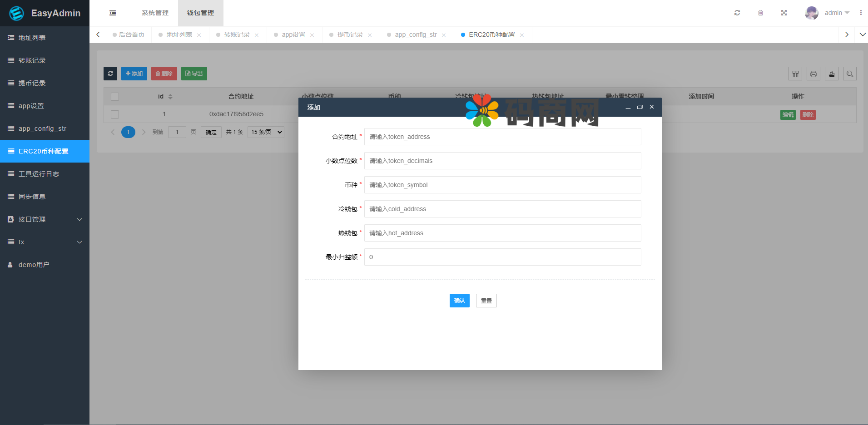
Task: Switch to the 系统管理 top menu
Action: [155, 13]
